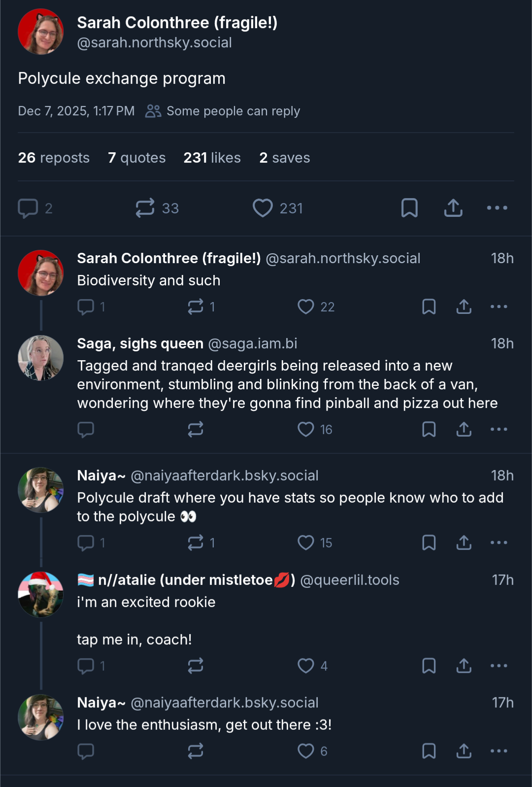Image resolution: width=532 pixels, height=787 pixels.
Task: Save Naiya's Polycule draft reply with bookmark
Action: (429, 543)
